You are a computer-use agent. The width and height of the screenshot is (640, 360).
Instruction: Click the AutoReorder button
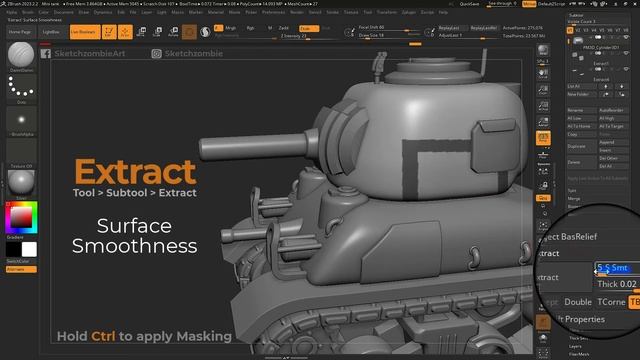coord(613,110)
